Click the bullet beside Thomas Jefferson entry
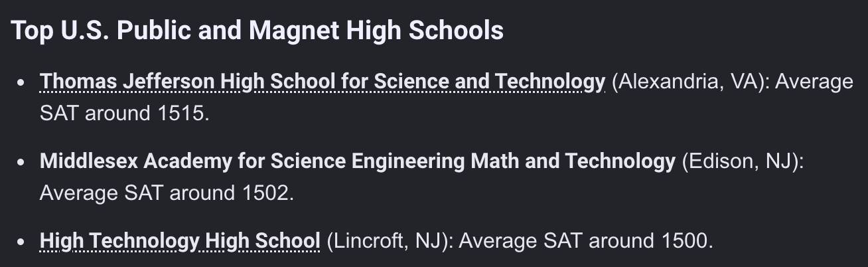Viewport: 868px width, 267px height. [23, 83]
